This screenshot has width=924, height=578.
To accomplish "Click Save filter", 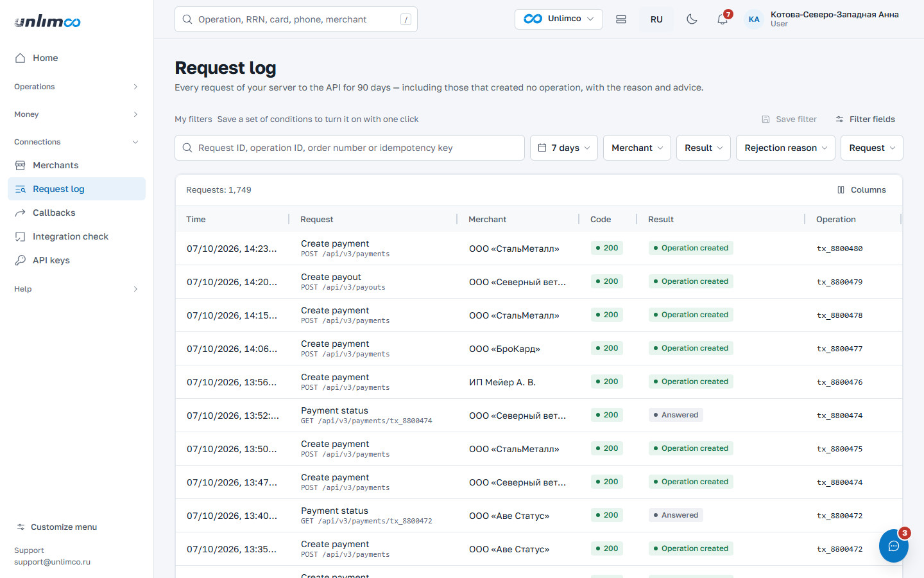I will click(789, 119).
